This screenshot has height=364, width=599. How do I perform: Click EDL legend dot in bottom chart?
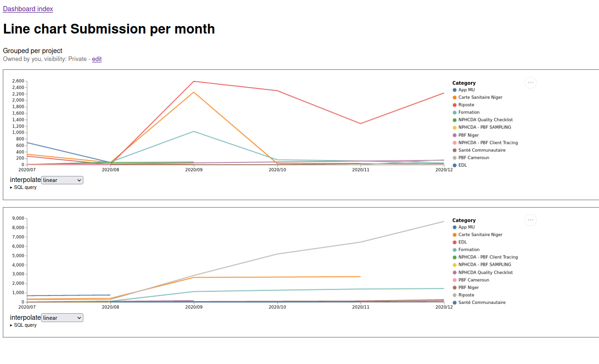[x=455, y=242]
